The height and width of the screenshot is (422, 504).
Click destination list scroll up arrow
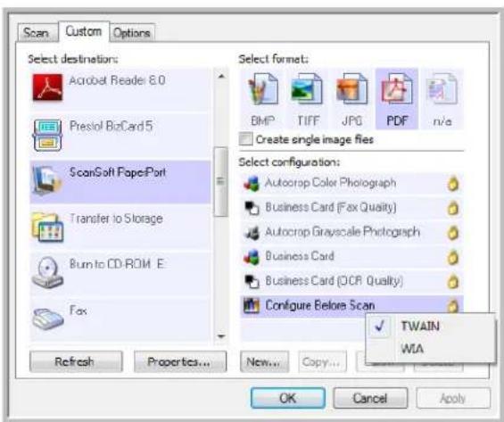click(221, 77)
